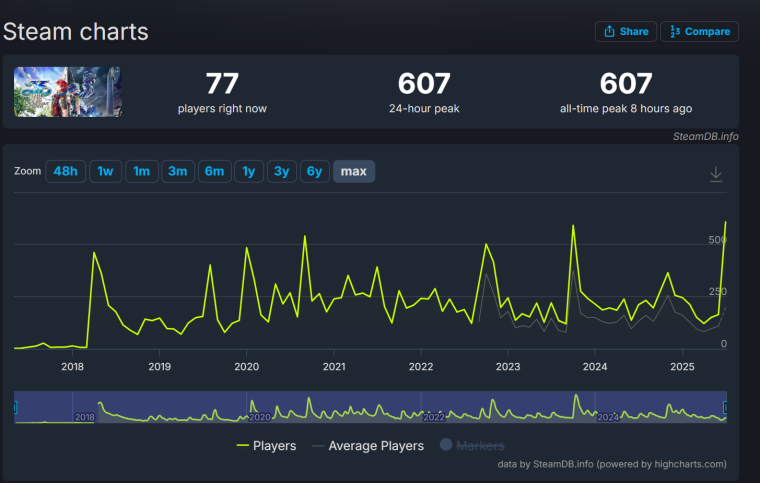This screenshot has height=483, width=760.
Task: Click the data by SteamDB.info credit text
Action: tap(612, 464)
